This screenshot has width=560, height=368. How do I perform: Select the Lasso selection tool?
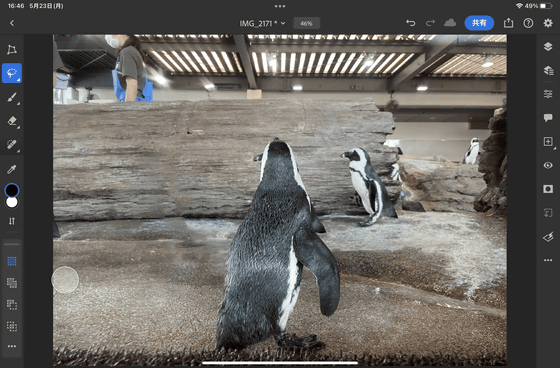[12, 73]
